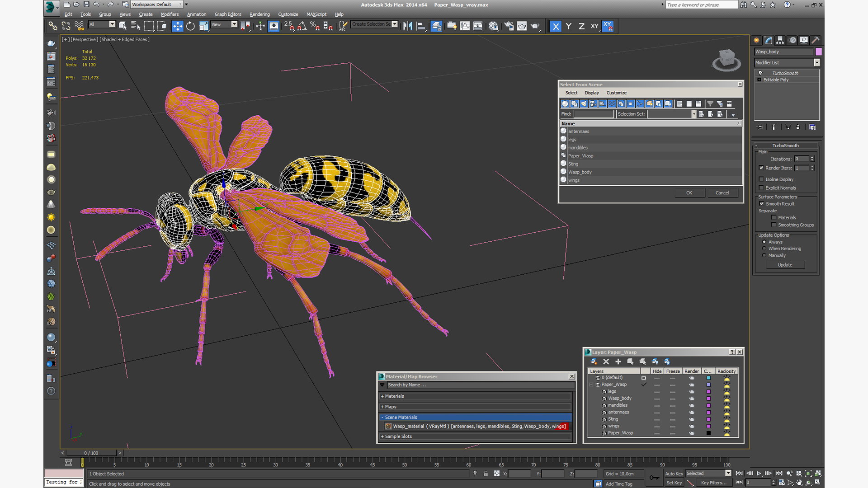The width and height of the screenshot is (868, 488).
Task: Click the Set Keys key icon
Action: click(654, 478)
